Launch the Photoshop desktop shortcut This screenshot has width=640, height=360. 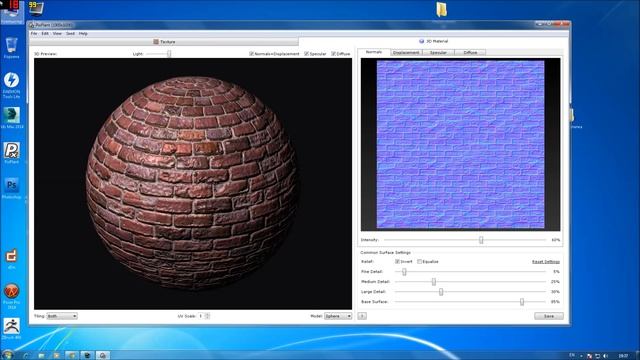(11, 187)
